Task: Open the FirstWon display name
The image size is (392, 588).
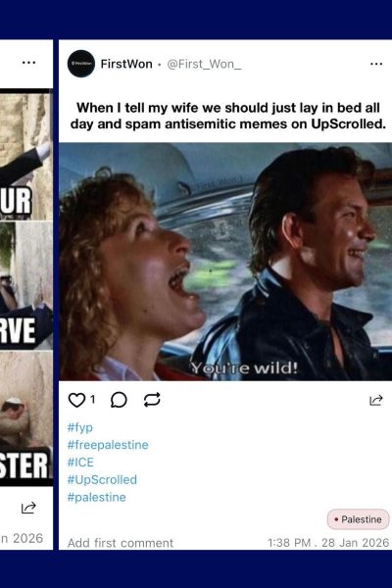Action: pyautogui.click(x=126, y=64)
